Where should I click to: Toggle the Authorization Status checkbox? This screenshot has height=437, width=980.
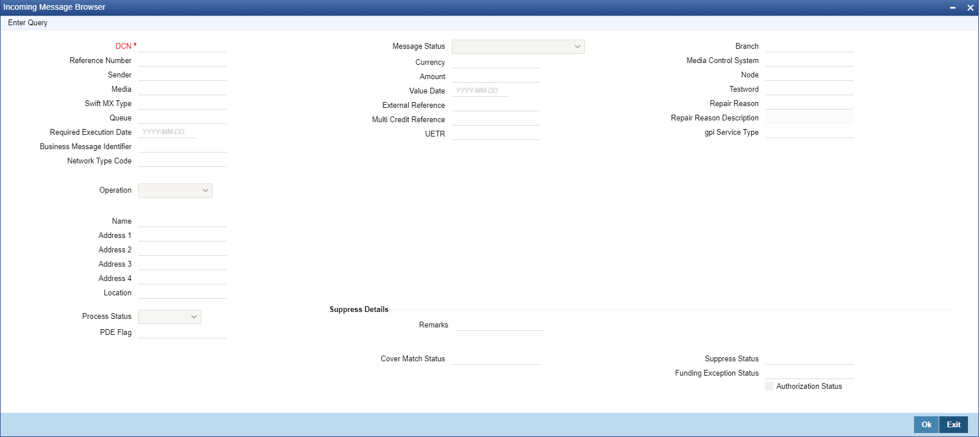click(770, 387)
